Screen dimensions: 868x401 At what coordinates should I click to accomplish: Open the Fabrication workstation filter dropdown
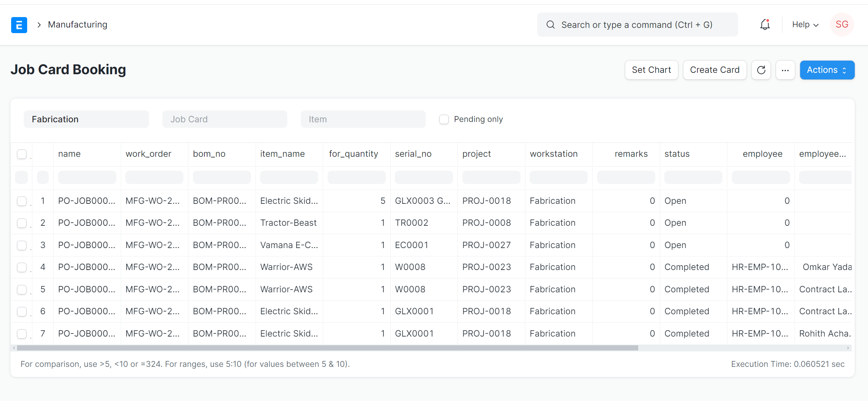coord(86,119)
